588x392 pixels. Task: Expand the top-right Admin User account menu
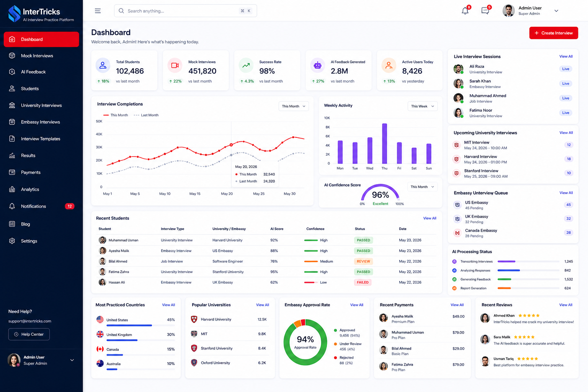pyautogui.click(x=556, y=11)
